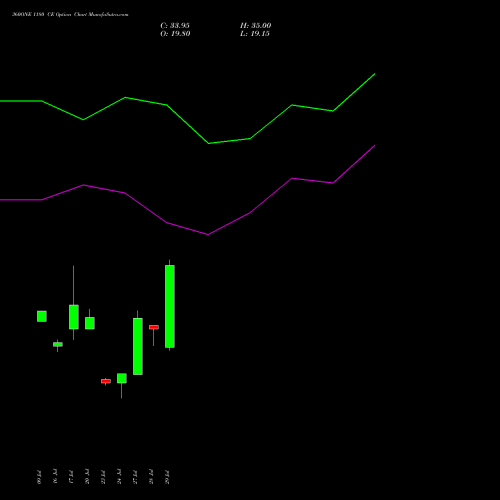Image resolution: width=500 pixels, height=500 pixels.
Task: Click the green candle above 27 Jul
Action: (x=138, y=346)
